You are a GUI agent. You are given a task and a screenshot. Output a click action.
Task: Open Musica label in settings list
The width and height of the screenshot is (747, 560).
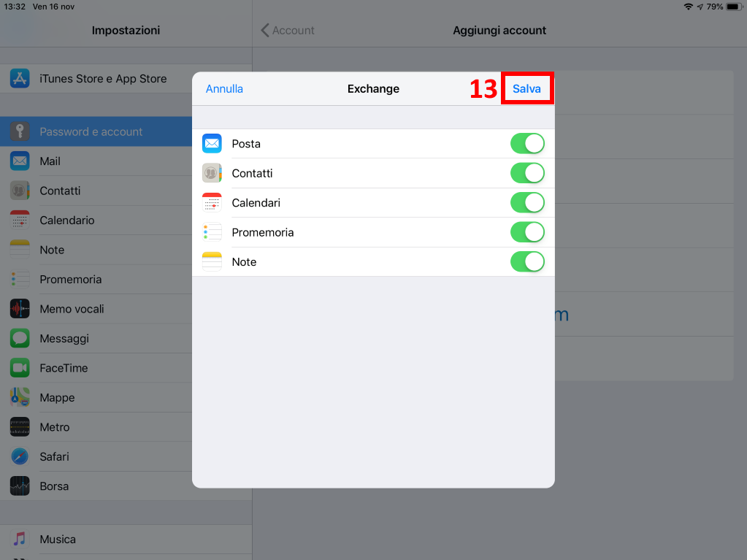[x=58, y=540]
